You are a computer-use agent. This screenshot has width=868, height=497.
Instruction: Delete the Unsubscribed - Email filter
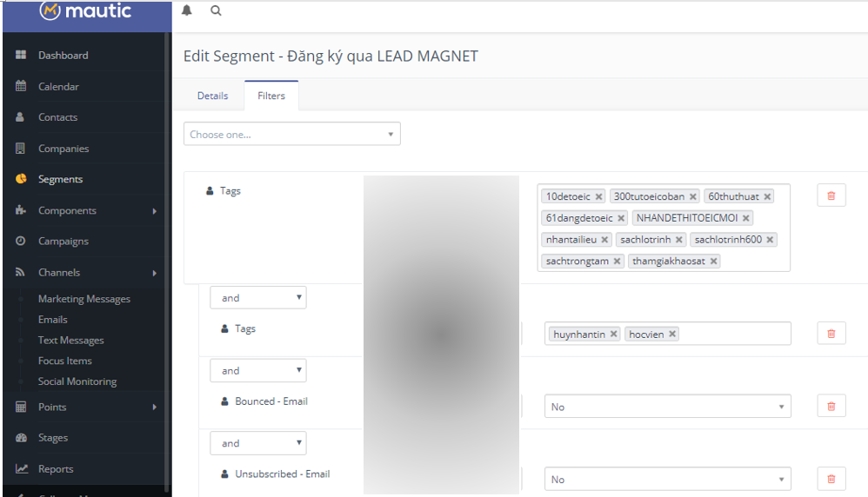[x=831, y=479]
